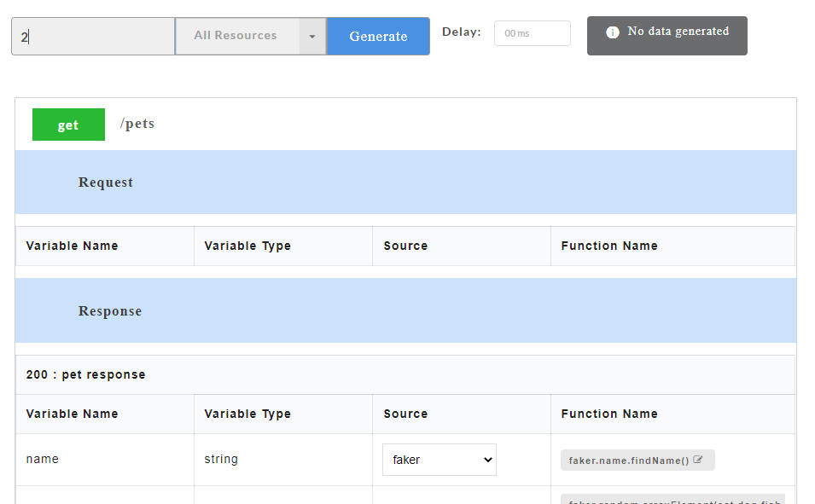The image size is (815, 504).
Task: Click the dropdown arrow on All Resources selector
Action: [x=313, y=36]
